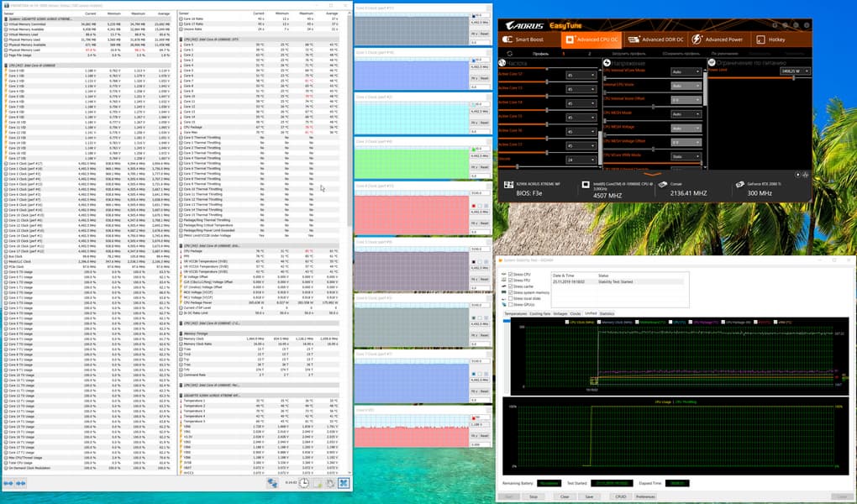Screen dimensions: 857x504
Task: Open Active Core 12 ratio dropdown
Action: click(x=581, y=75)
